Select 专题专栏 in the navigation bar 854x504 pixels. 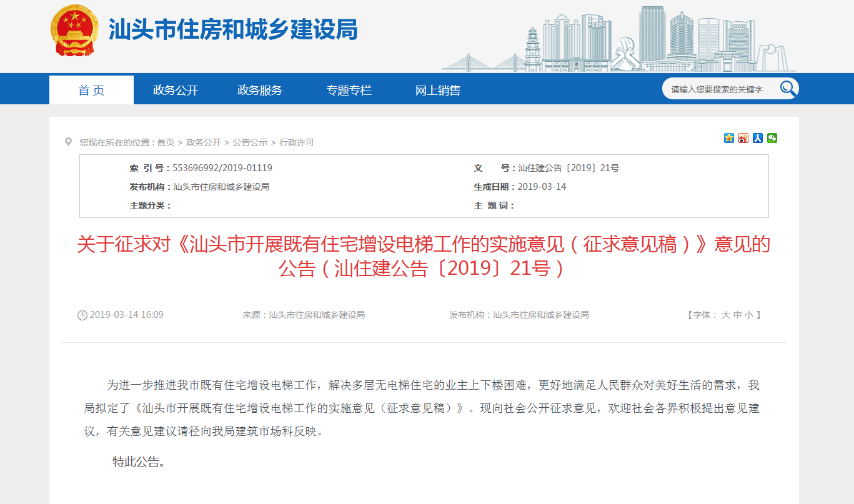pos(349,90)
